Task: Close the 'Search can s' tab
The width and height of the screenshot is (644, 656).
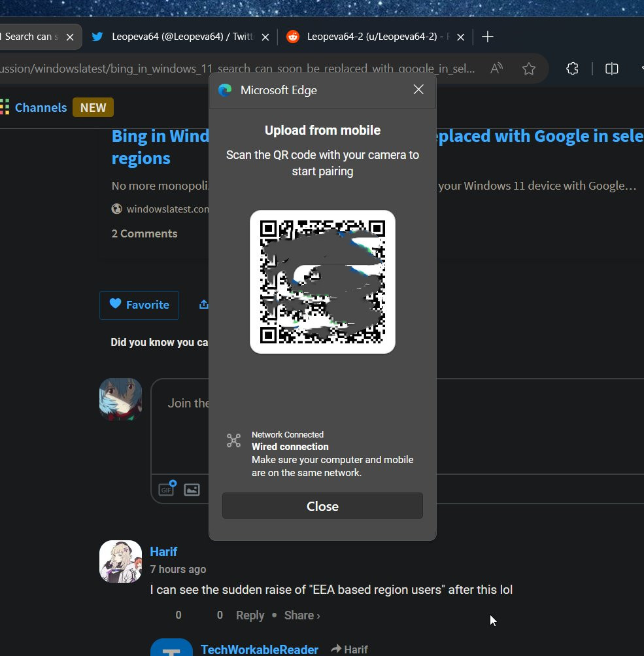Action: 70,37
